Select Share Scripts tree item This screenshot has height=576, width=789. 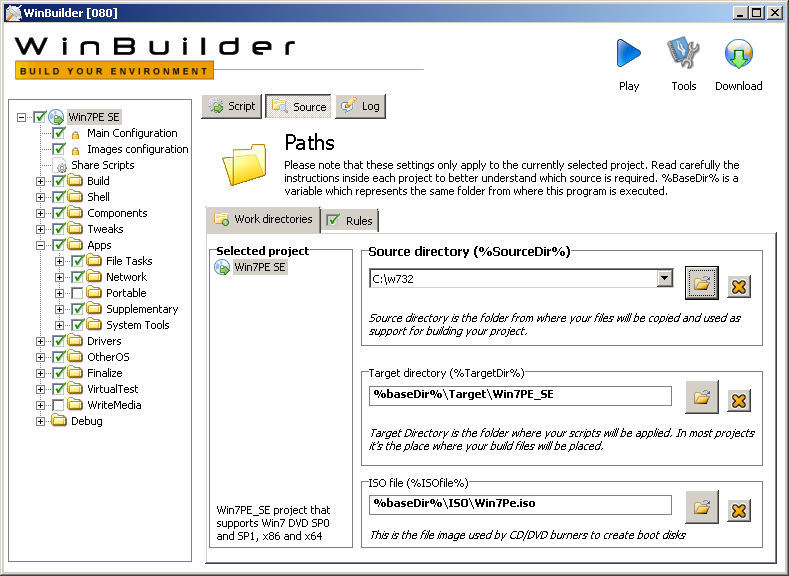pyautogui.click(x=103, y=165)
